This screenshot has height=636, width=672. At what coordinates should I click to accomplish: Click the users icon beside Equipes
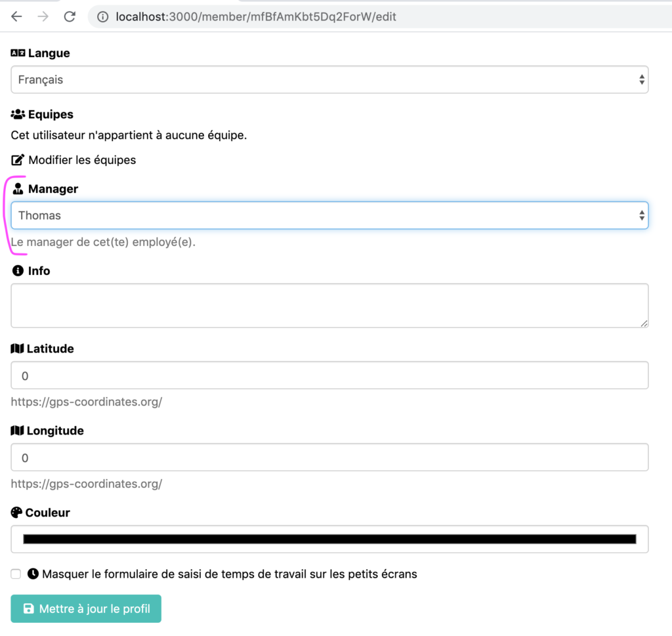click(18, 114)
